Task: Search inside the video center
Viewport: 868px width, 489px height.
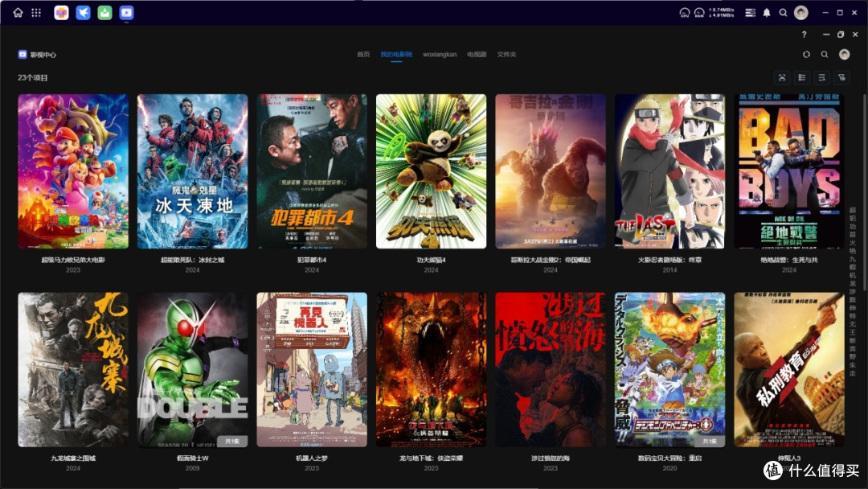Action: (825, 54)
